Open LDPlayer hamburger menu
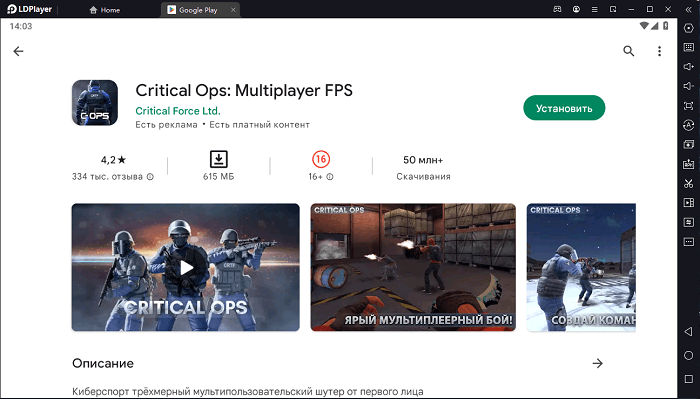Image resolution: width=700 pixels, height=399 pixels. click(595, 9)
